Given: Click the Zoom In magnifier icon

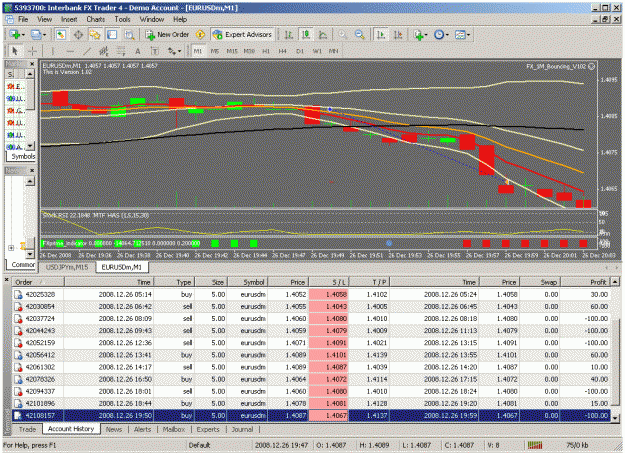Looking at the screenshot, I should coord(342,35).
